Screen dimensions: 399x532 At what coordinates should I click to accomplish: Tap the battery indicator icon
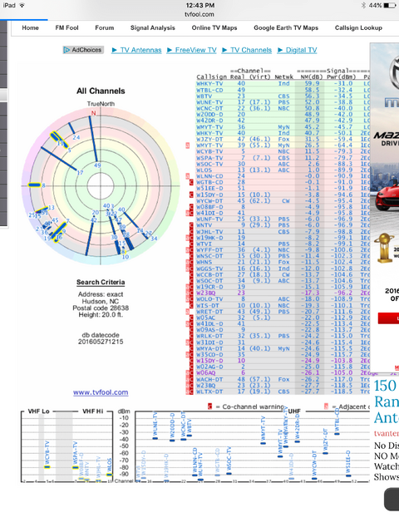click(x=389, y=5)
